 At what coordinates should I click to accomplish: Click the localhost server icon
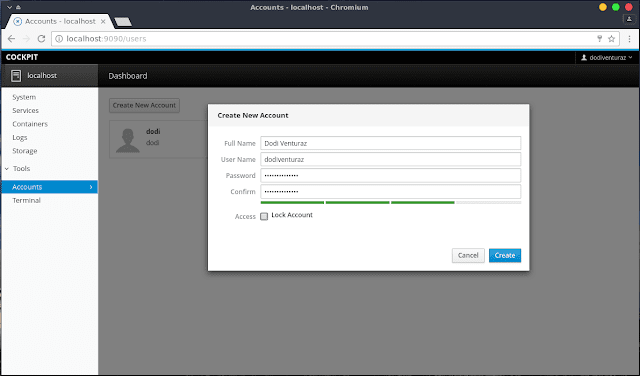(x=16, y=76)
